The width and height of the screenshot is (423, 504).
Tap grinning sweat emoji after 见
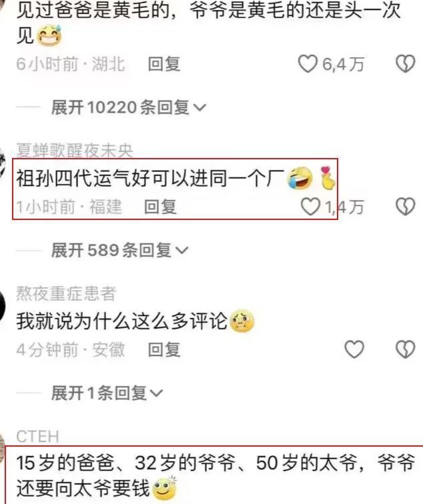pyautogui.click(x=49, y=35)
